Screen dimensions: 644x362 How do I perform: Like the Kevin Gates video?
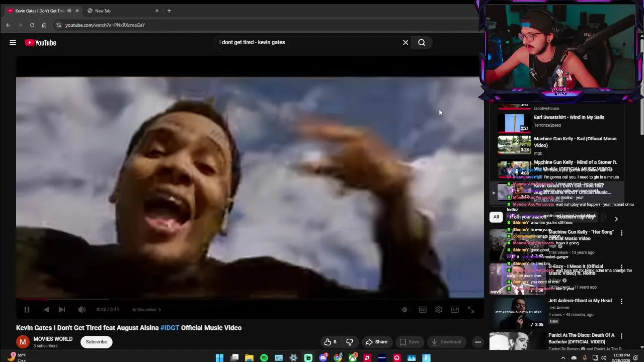pyautogui.click(x=331, y=342)
